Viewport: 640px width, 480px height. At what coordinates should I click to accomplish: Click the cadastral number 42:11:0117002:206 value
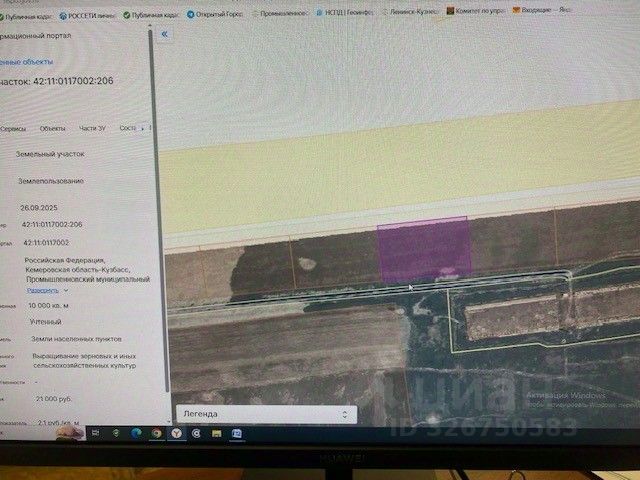pos(52,224)
